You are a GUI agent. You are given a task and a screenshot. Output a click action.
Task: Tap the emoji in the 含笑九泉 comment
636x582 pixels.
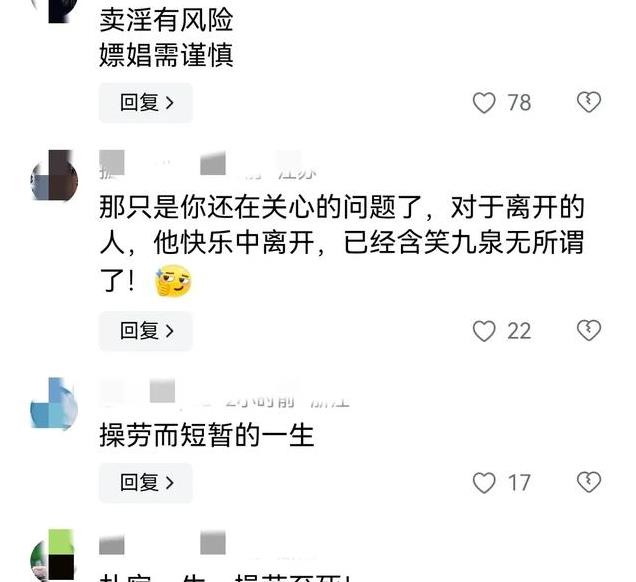[173, 281]
